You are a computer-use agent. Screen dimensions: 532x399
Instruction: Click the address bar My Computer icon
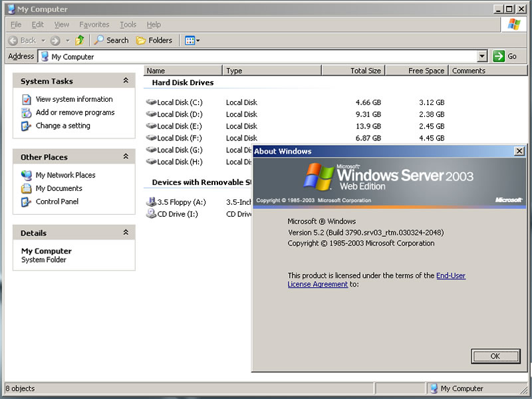pyautogui.click(x=45, y=57)
